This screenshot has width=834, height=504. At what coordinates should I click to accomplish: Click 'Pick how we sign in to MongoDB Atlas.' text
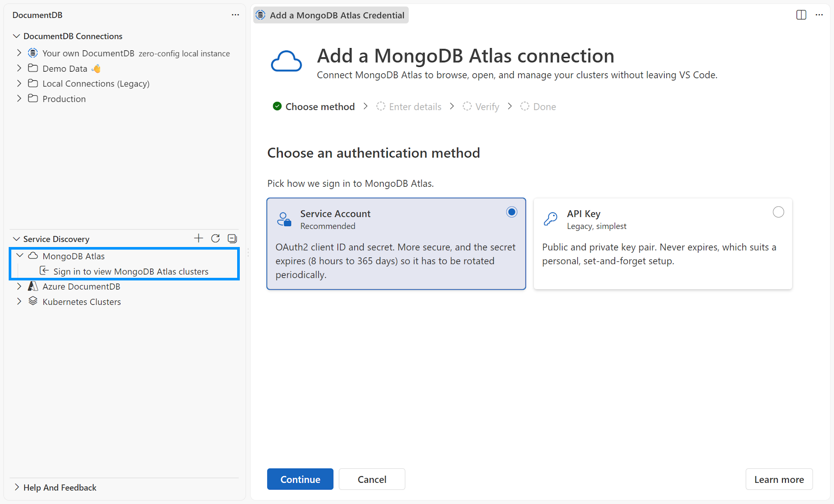point(351,183)
